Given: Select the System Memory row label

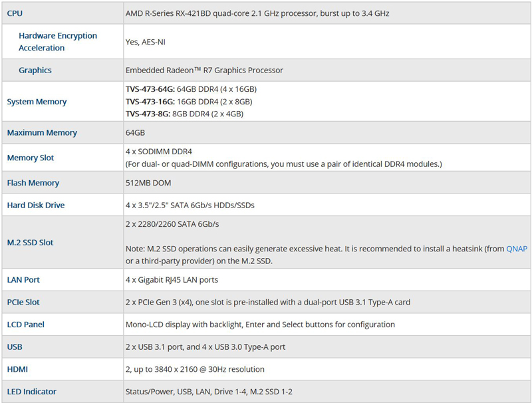Looking at the screenshot, I should [x=37, y=102].
